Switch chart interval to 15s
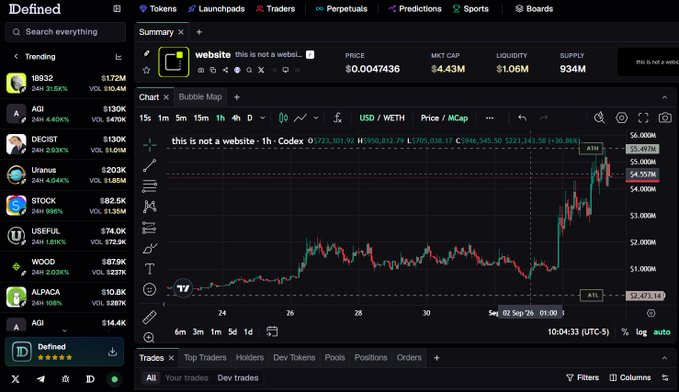Image resolution: width=679 pixels, height=392 pixels. pyautogui.click(x=145, y=118)
